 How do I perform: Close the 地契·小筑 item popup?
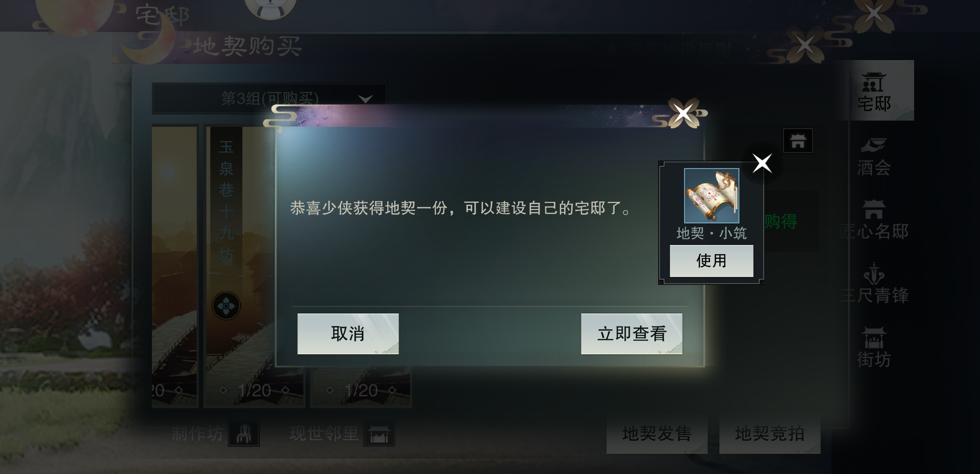pos(762,163)
